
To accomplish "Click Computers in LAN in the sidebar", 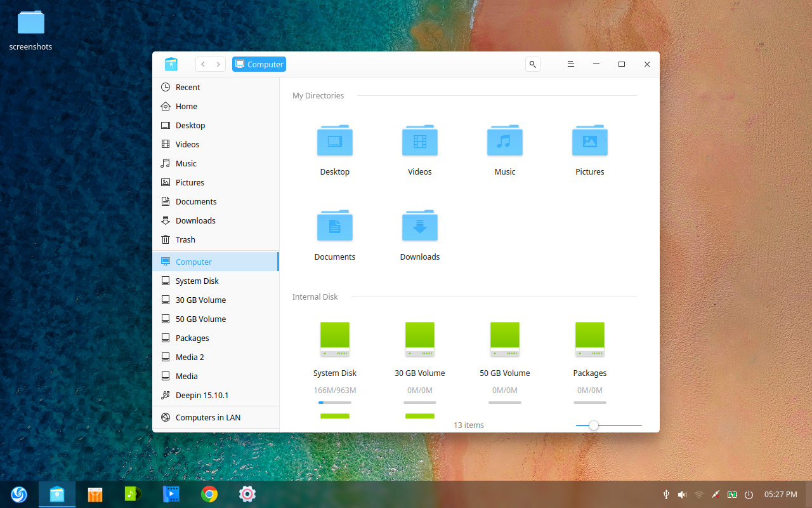I will tap(208, 417).
